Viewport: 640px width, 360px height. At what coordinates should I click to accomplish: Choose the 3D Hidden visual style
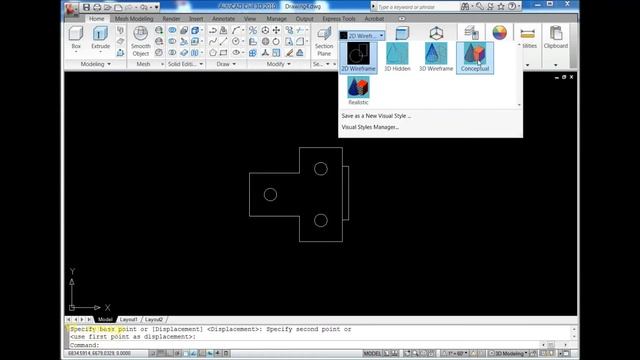tap(397, 57)
